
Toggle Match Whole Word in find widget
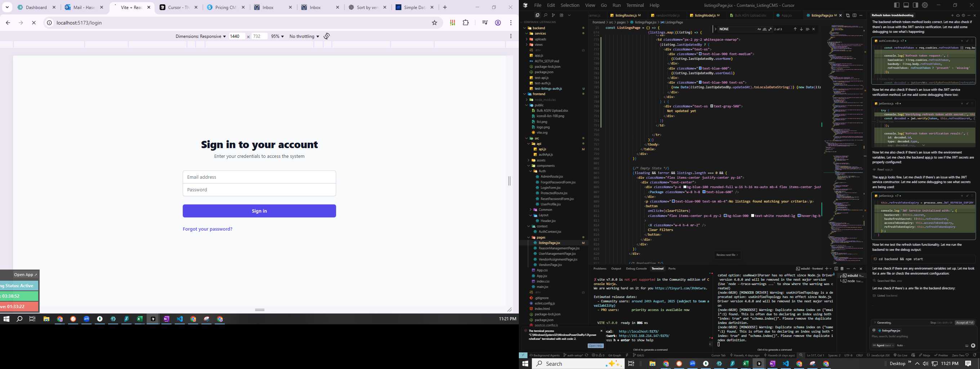[x=765, y=29]
